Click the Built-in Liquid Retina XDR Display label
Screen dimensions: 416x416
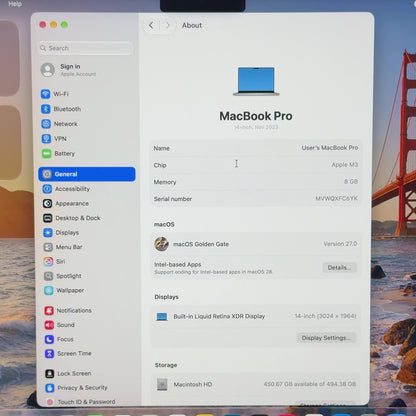tap(219, 316)
